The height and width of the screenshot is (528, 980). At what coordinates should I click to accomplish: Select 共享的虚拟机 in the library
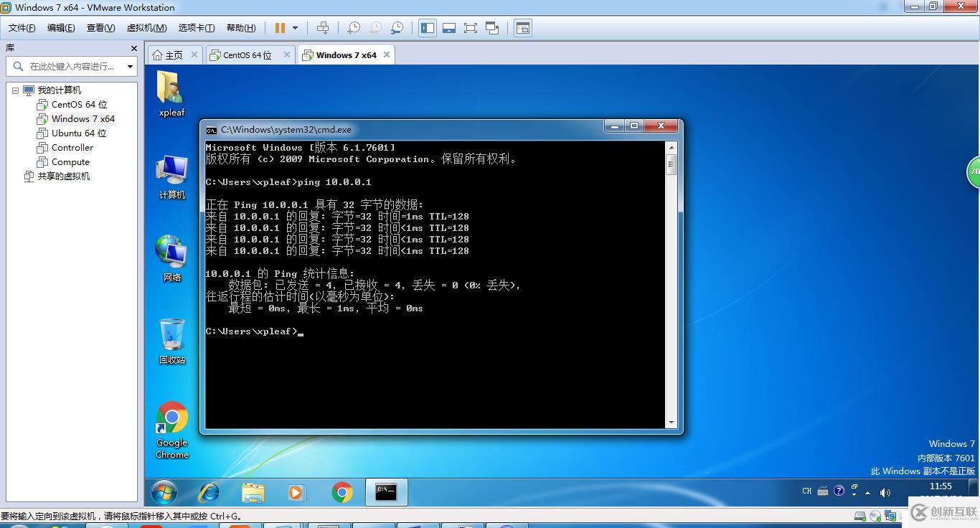(63, 176)
